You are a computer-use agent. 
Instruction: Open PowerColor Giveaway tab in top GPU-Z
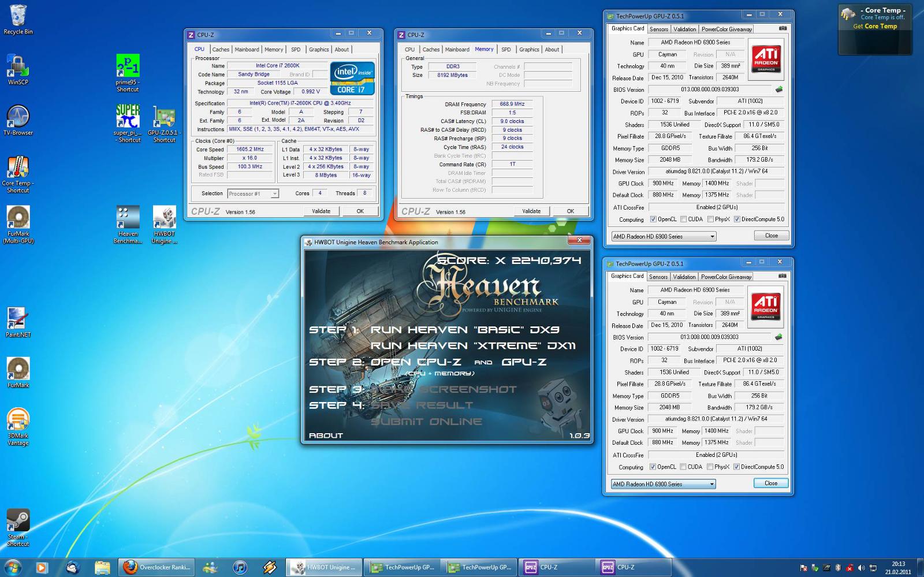(x=726, y=29)
